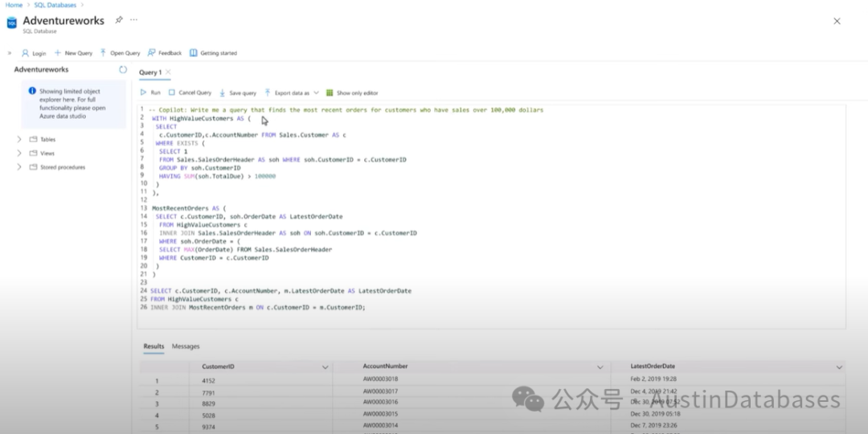The image size is (868, 434).
Task: Open the AccountNumber column dropdown
Action: pyautogui.click(x=600, y=367)
